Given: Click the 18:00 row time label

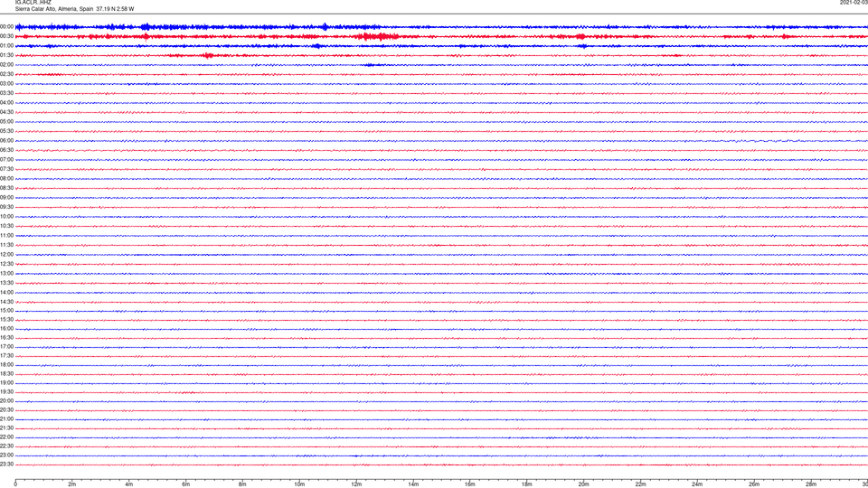Looking at the screenshot, I should coord(6,364).
